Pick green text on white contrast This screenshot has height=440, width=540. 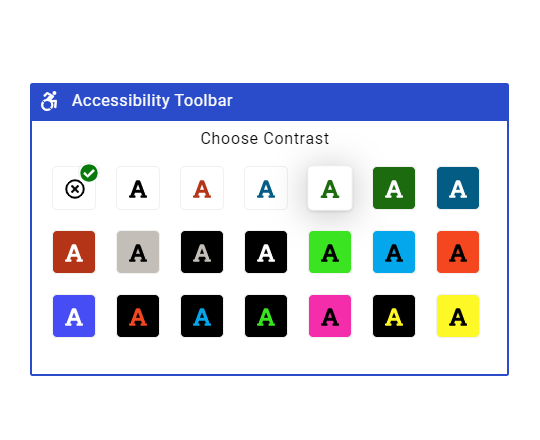click(330, 188)
